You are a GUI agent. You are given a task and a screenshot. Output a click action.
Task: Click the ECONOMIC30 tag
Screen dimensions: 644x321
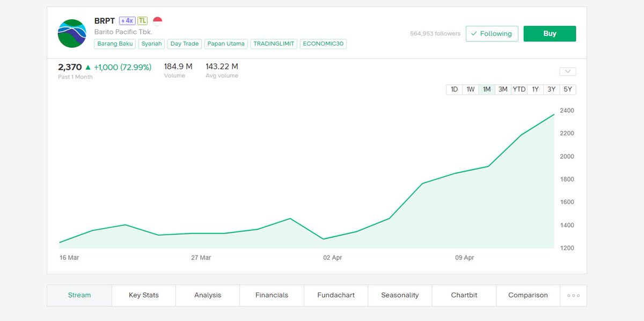tap(323, 44)
